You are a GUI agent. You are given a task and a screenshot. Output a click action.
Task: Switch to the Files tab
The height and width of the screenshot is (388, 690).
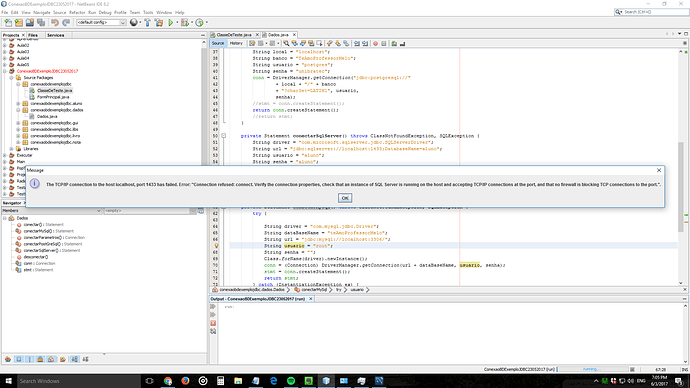33,35
